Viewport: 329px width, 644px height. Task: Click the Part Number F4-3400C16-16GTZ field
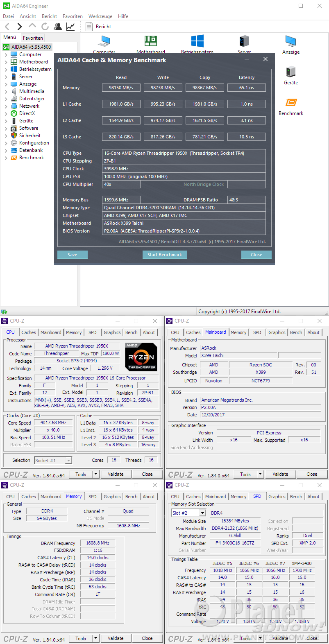(235, 543)
